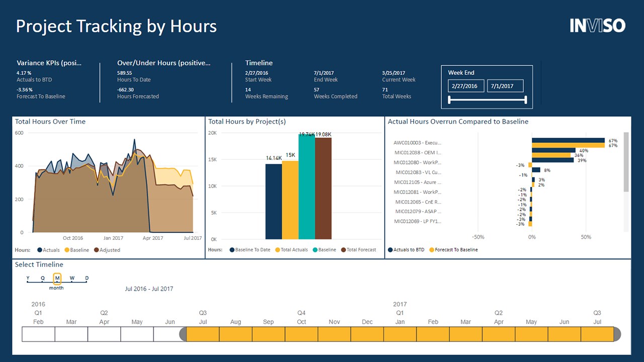The height and width of the screenshot is (362, 644).
Task: Select the 19.74K Baseline bar
Action: click(x=306, y=187)
